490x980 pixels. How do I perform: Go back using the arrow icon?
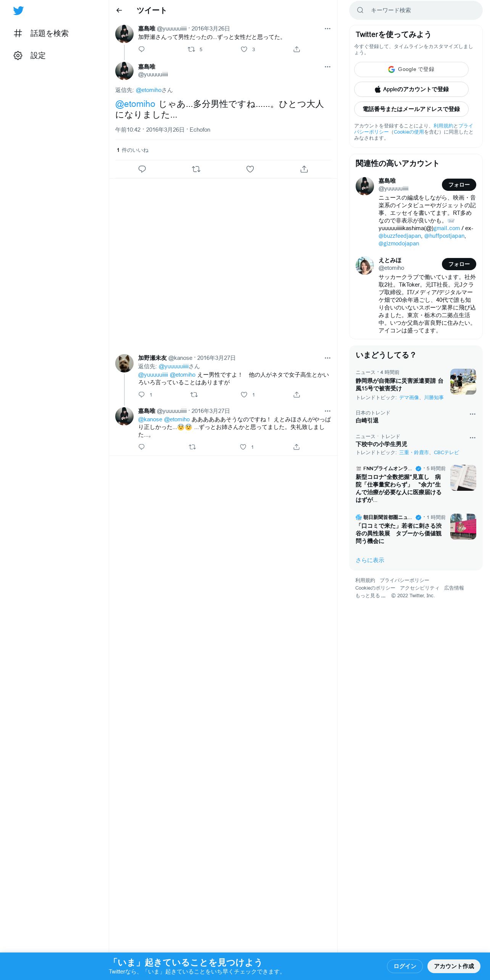tap(119, 10)
